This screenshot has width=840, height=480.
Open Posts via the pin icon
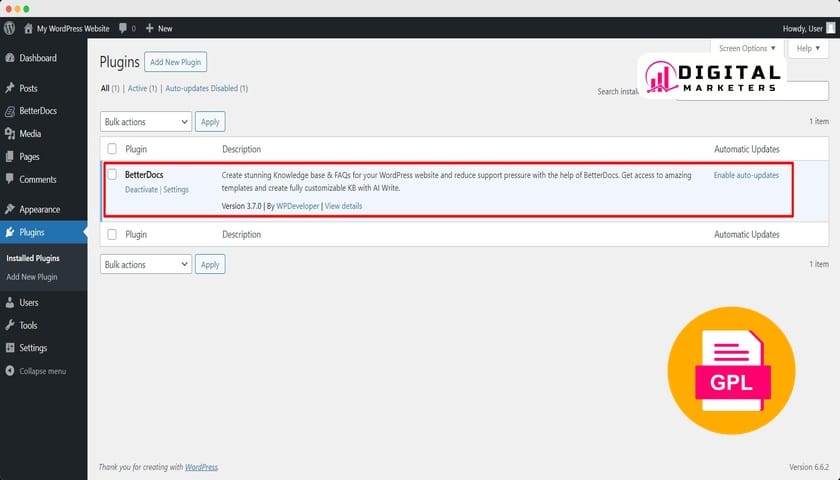pyautogui.click(x=9, y=88)
